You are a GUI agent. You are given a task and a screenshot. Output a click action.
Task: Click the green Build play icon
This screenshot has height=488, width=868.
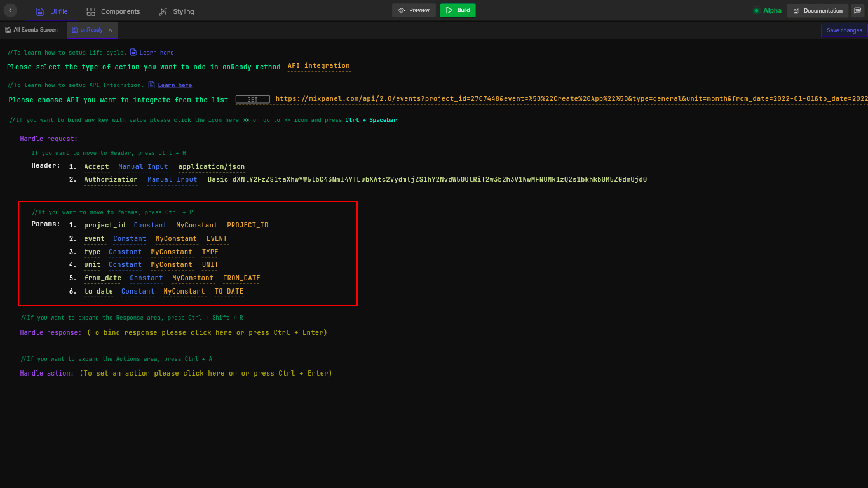pyautogui.click(x=449, y=11)
